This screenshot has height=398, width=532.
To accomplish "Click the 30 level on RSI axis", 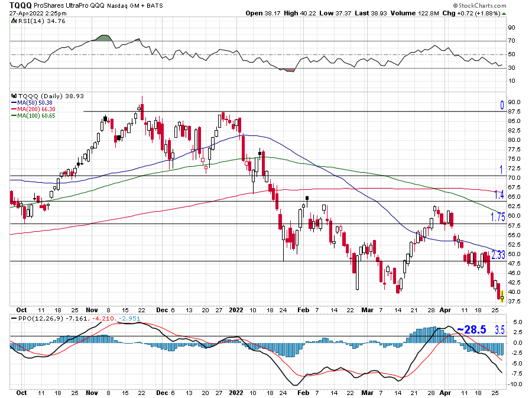I will [x=511, y=68].
